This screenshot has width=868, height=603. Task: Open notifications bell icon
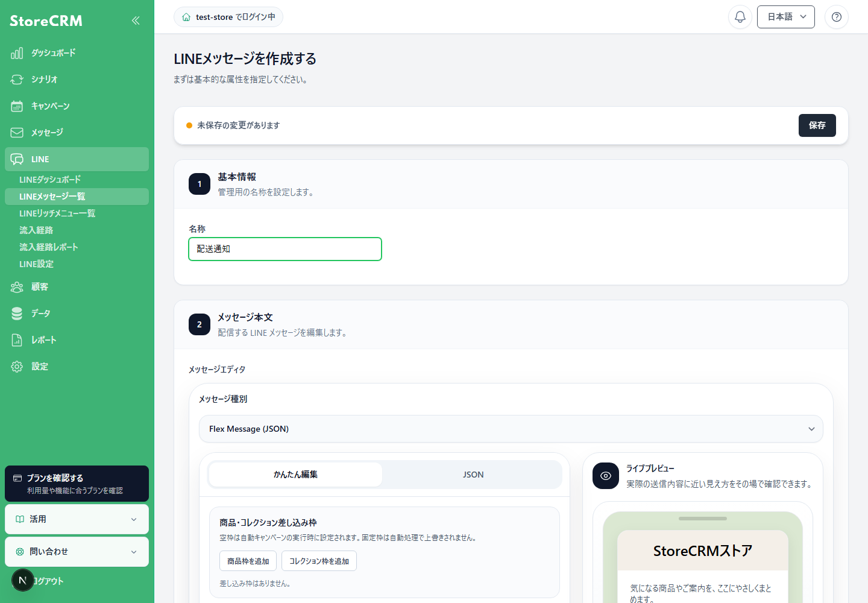(740, 17)
